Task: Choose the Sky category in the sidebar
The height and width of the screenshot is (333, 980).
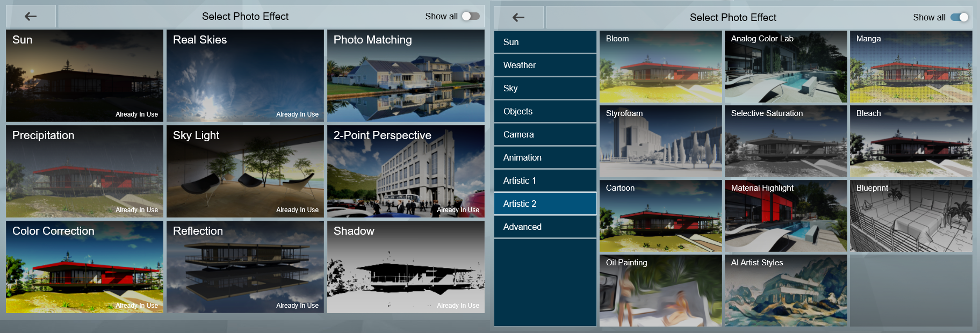Action: pyautogui.click(x=545, y=88)
